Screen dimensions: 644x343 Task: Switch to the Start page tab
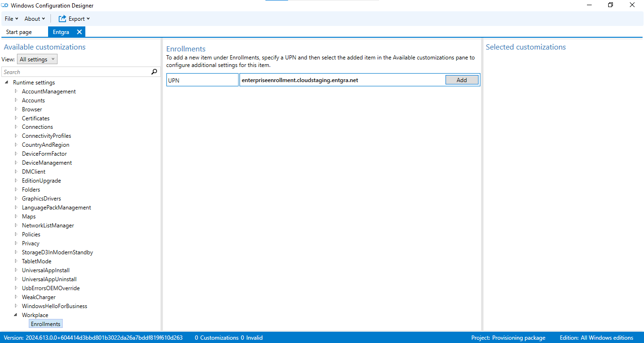pos(19,32)
